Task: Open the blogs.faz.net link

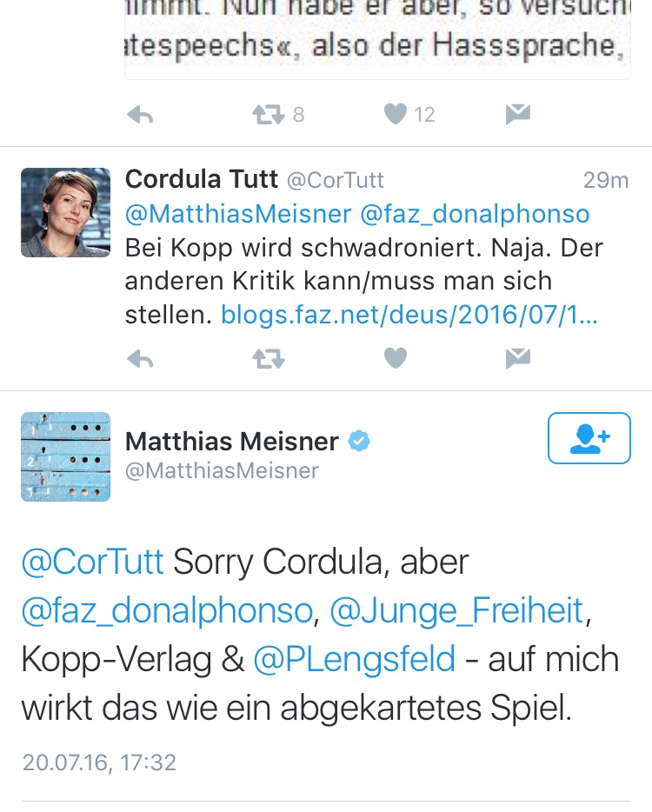Action: click(409, 314)
